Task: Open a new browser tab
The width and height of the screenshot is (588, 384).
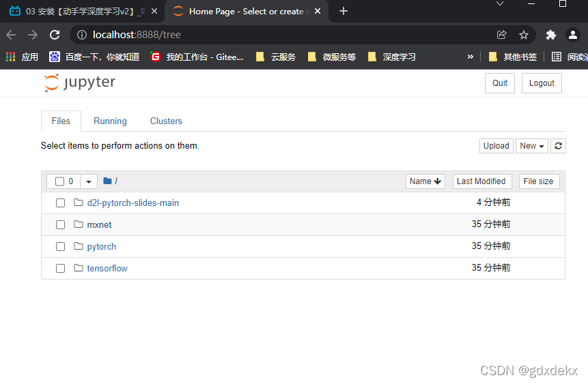Action: pos(343,11)
